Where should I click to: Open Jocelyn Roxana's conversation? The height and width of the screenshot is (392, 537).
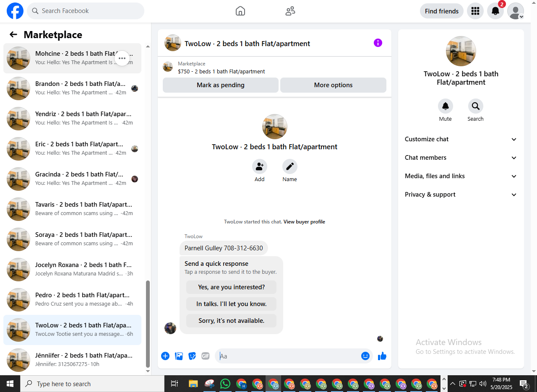click(x=72, y=270)
